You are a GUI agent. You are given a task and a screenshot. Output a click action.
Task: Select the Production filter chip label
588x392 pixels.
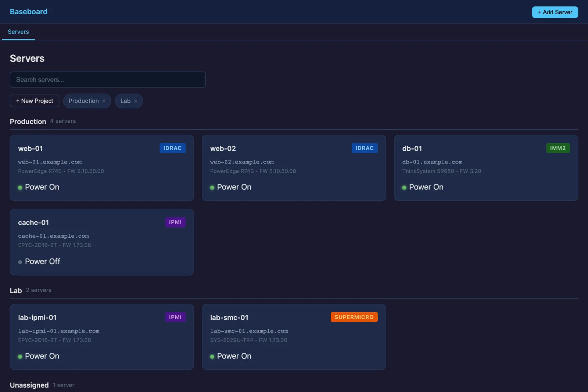pos(83,101)
